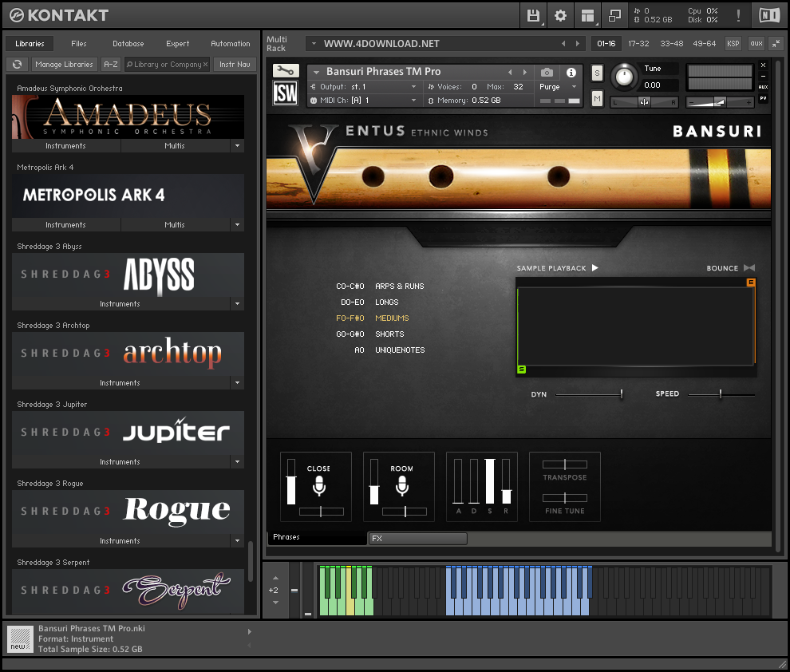790x672 pixels.
Task: Select rack page 17-32
Action: [638, 44]
